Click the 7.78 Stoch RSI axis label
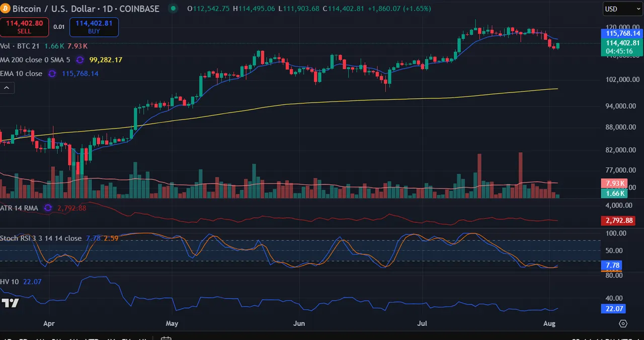Screen dimensions: 644x340 pyautogui.click(x=613, y=265)
